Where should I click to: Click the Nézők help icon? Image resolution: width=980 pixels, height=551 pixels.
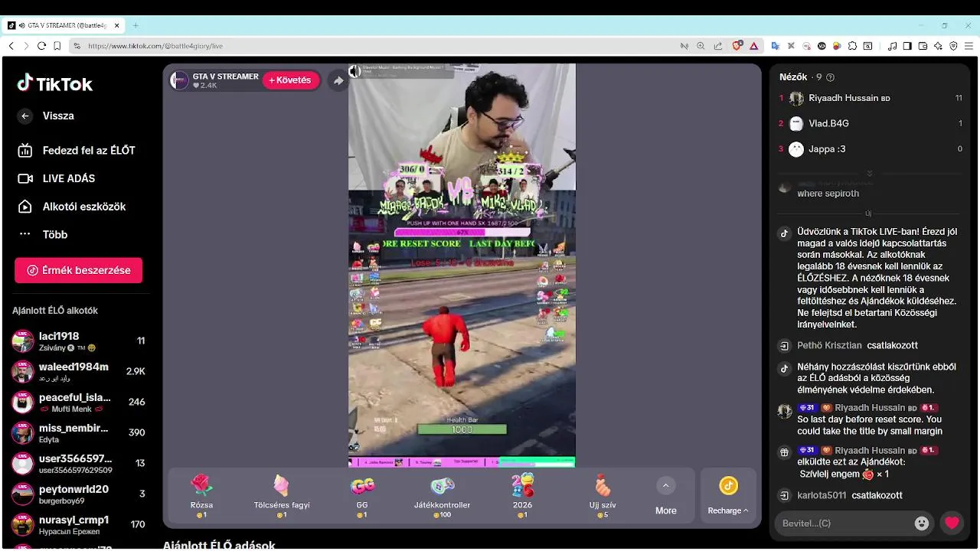point(831,77)
